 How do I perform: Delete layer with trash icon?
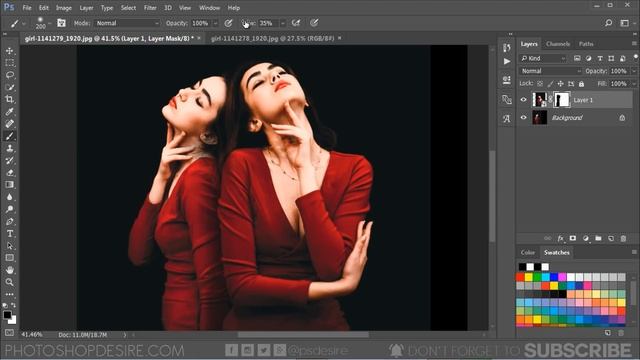[x=623, y=238]
